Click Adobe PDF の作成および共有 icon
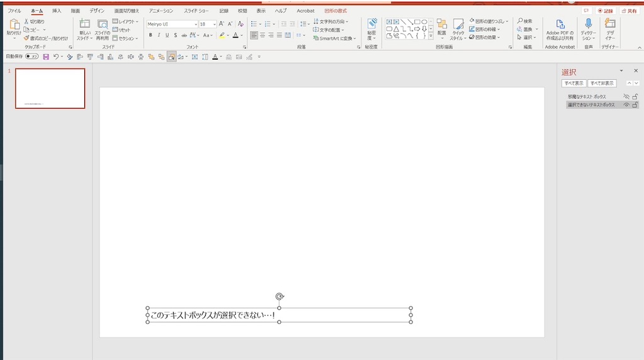Screen dimensions: 644x360 coord(560,25)
